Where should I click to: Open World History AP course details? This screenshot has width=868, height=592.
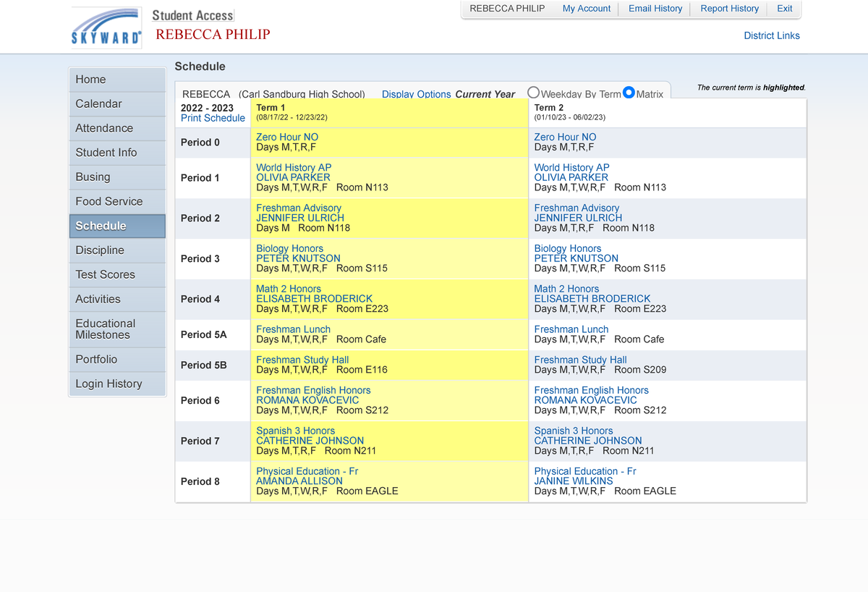[x=294, y=167]
